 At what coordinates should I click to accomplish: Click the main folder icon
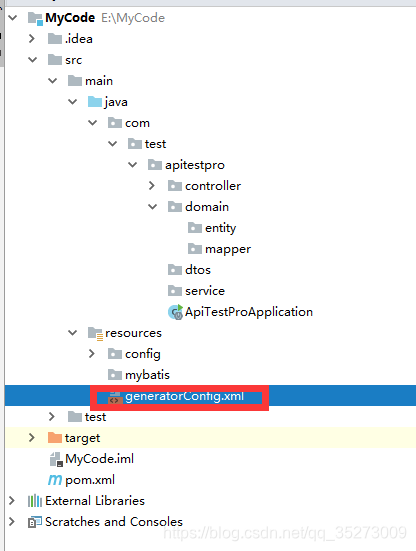click(x=75, y=81)
